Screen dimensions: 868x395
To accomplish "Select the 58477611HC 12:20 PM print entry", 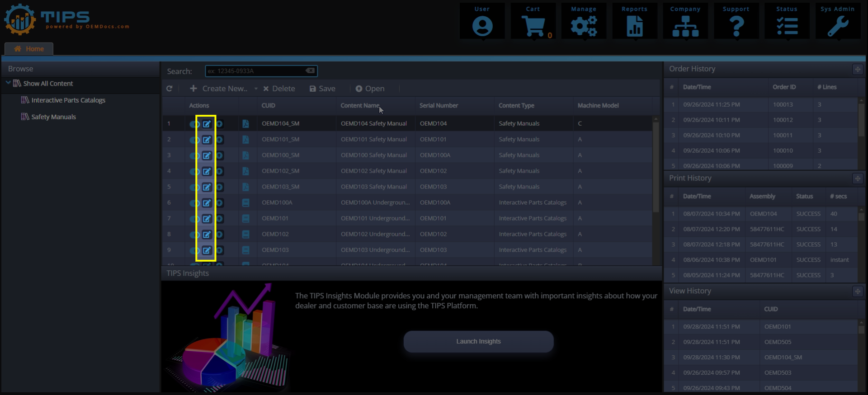I will click(x=761, y=229).
